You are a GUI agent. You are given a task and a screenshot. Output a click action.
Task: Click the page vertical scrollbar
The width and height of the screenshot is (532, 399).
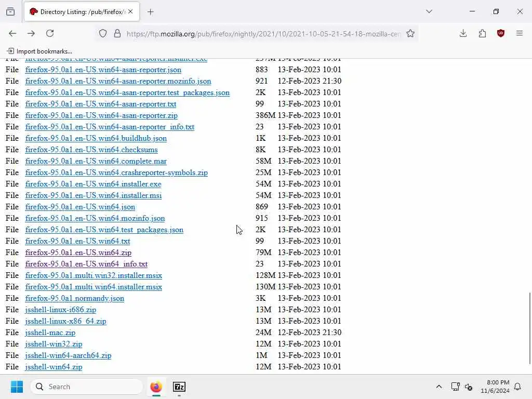click(529, 328)
